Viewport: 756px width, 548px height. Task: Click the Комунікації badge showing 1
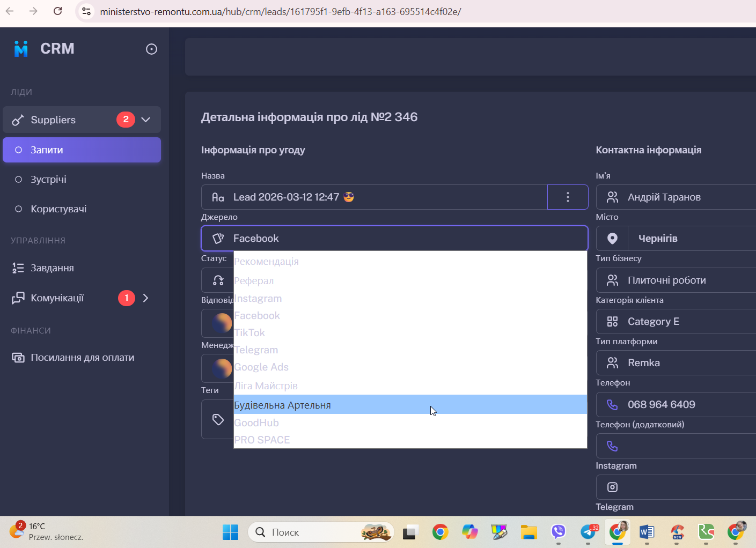(x=127, y=298)
